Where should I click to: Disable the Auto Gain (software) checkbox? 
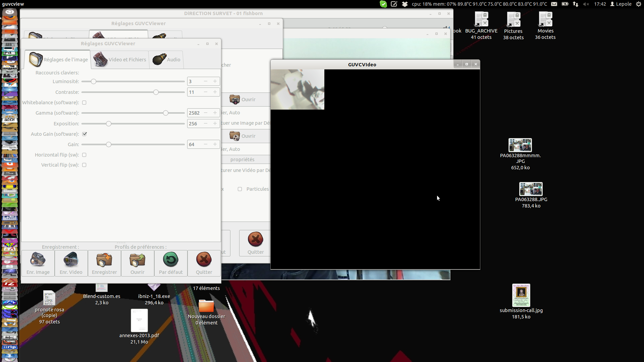point(85,134)
